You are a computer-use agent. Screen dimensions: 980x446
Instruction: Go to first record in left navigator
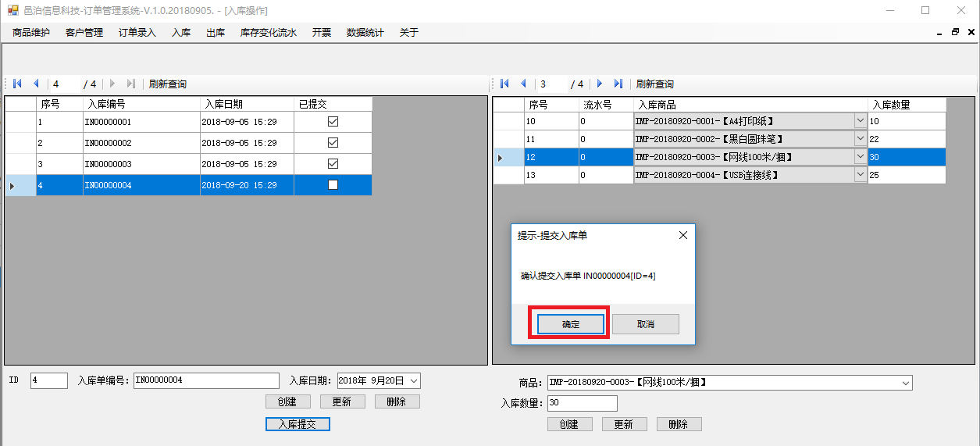17,84
